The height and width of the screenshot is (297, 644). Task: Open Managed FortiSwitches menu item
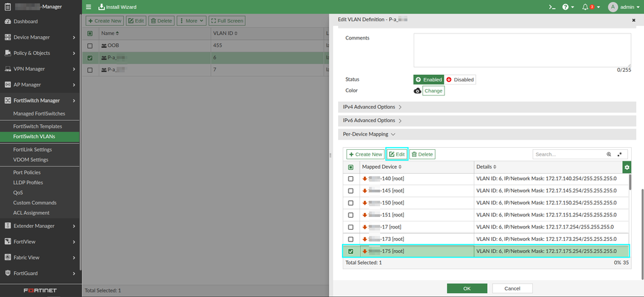tap(39, 114)
